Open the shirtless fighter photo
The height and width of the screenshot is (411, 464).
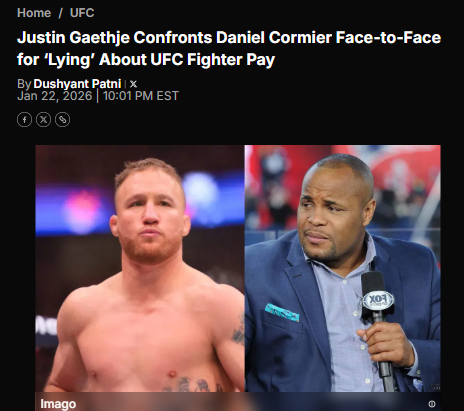pyautogui.click(x=140, y=268)
